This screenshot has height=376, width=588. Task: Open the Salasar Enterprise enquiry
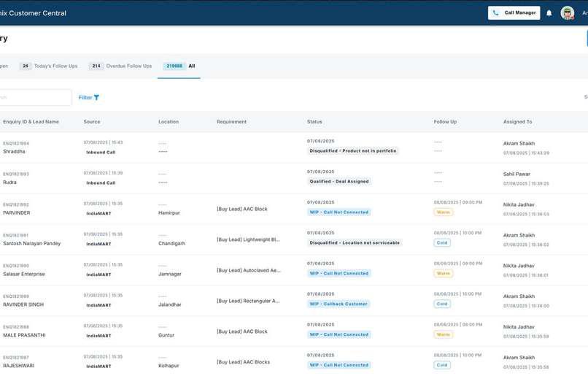[x=23, y=275]
